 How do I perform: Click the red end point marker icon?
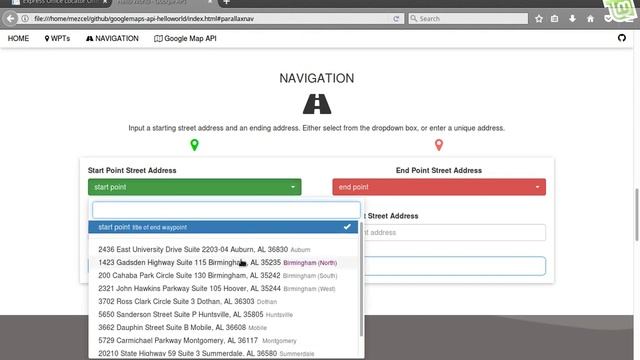tap(439, 144)
